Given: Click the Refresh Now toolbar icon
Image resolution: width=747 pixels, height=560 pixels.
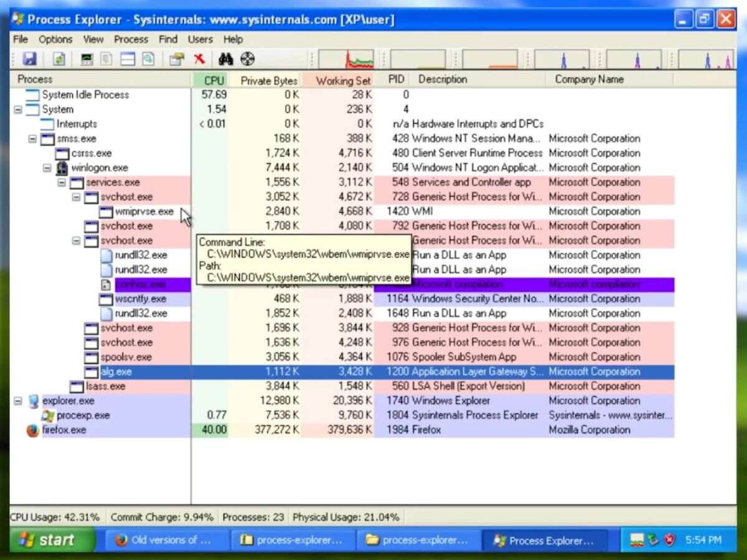Looking at the screenshot, I should point(59,59).
